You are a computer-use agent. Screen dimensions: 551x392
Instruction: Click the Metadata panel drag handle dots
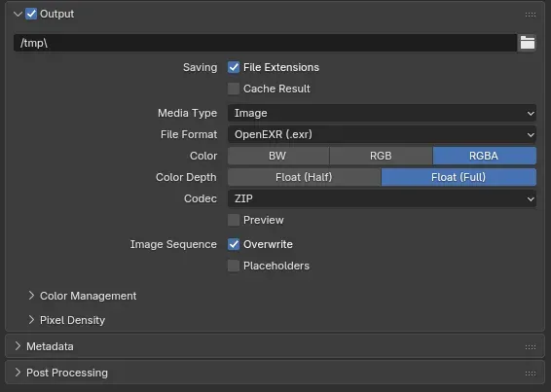[x=531, y=347]
